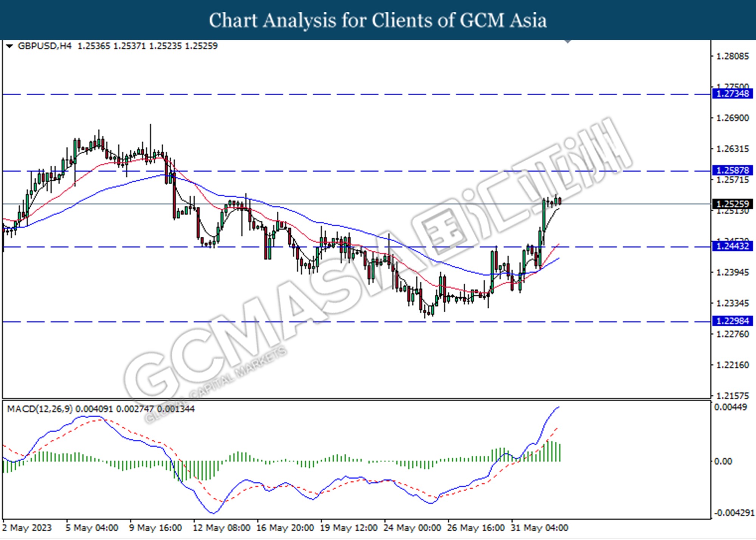Select the 1.25878 level price label

733,170
